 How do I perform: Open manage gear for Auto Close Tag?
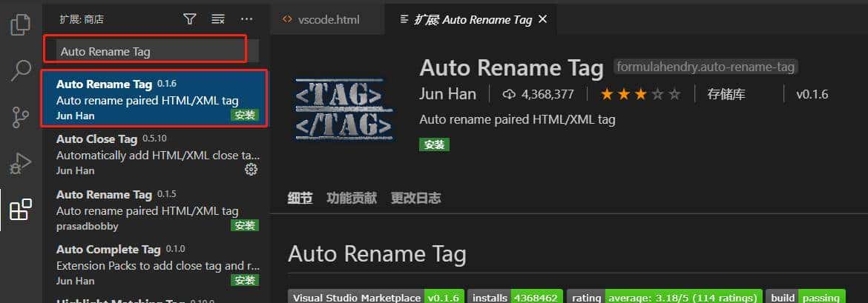point(251,170)
